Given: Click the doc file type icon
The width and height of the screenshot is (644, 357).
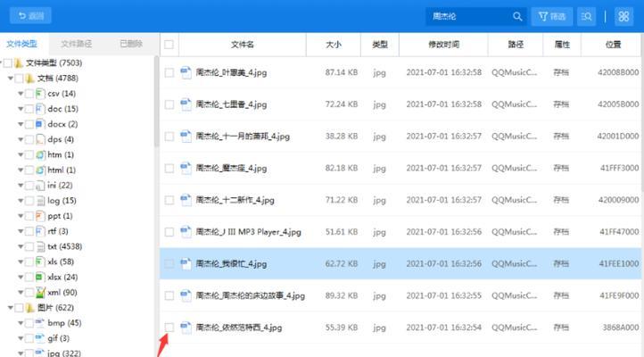Looking at the screenshot, I should 40,109.
